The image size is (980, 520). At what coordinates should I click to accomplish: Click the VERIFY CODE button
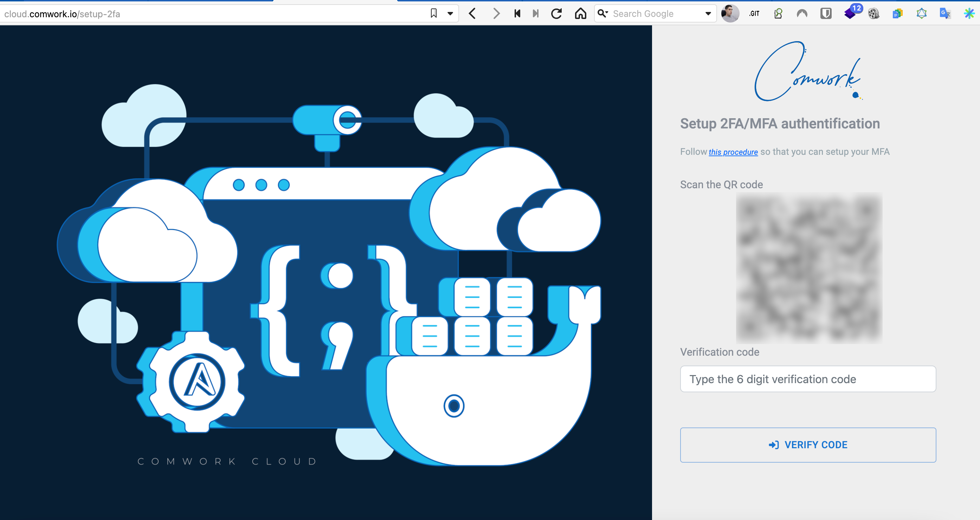[808, 445]
